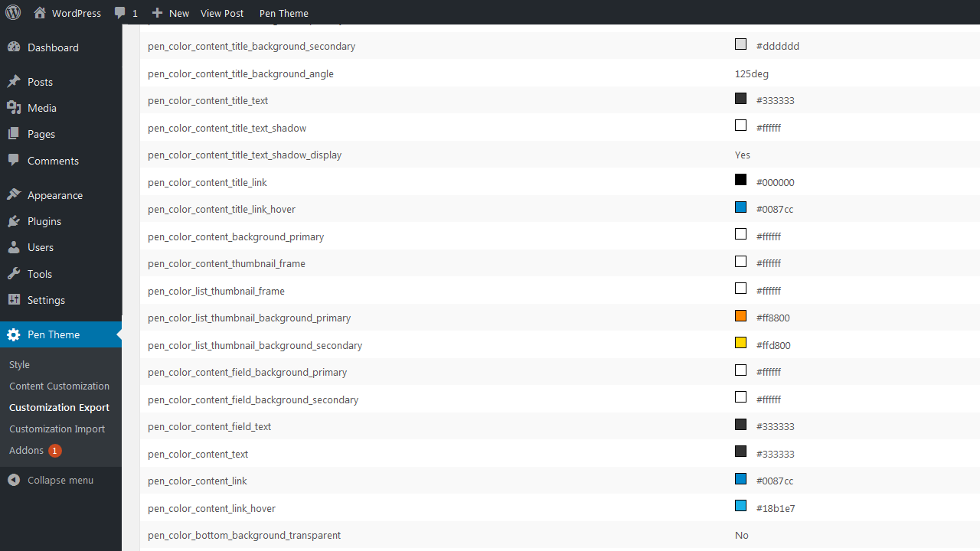
Task: Open Customization Export submenu link
Action: (x=59, y=408)
